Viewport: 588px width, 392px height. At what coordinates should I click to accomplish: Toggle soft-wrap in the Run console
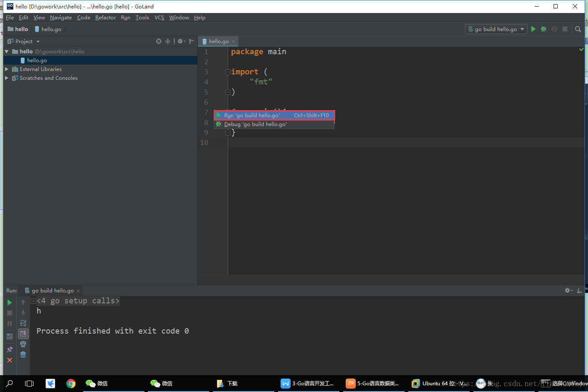tap(23, 323)
